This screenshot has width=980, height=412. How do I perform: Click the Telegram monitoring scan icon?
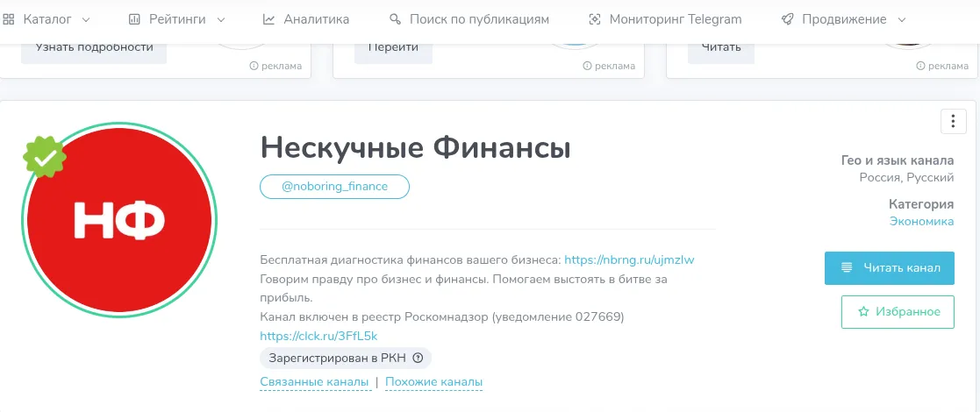tap(595, 19)
